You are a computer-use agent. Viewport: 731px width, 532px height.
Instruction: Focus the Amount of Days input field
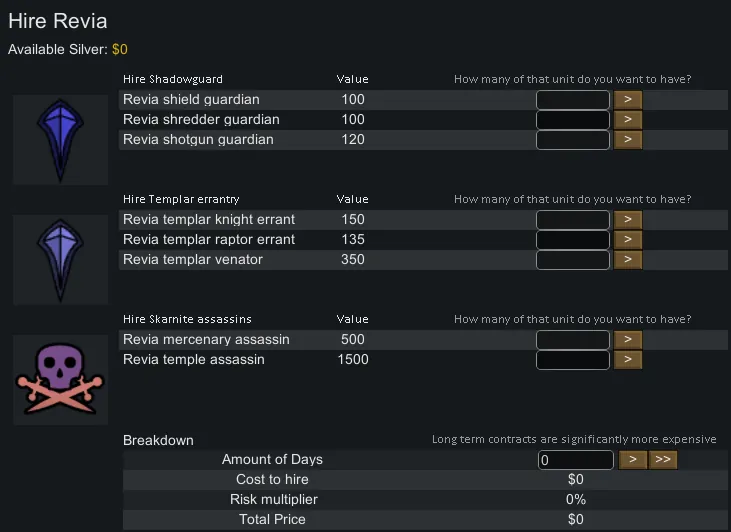575,460
